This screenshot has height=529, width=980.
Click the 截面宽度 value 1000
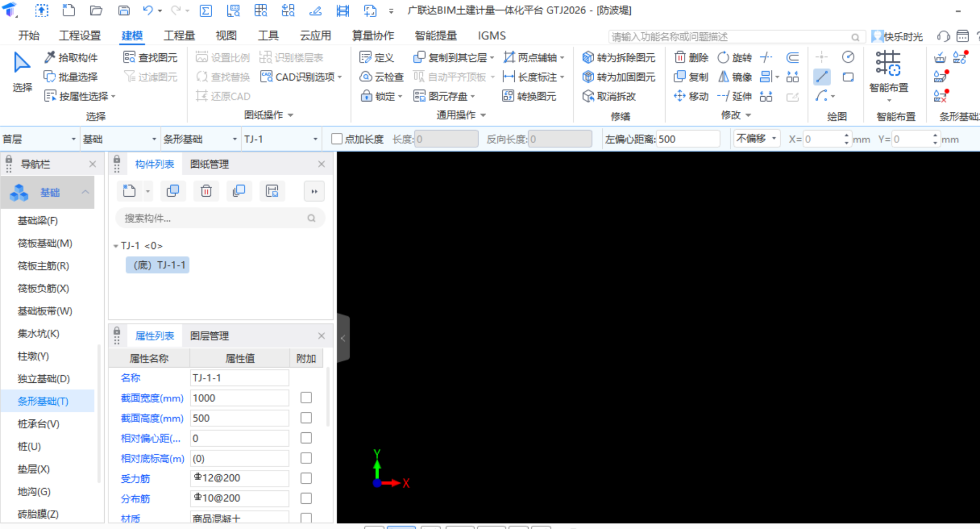(x=240, y=398)
